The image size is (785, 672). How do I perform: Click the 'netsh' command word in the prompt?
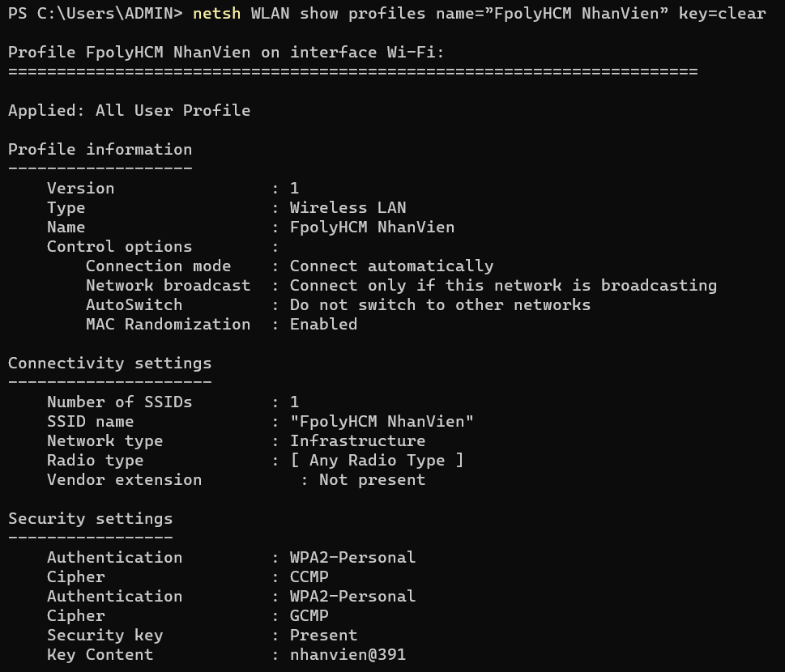click(216, 14)
